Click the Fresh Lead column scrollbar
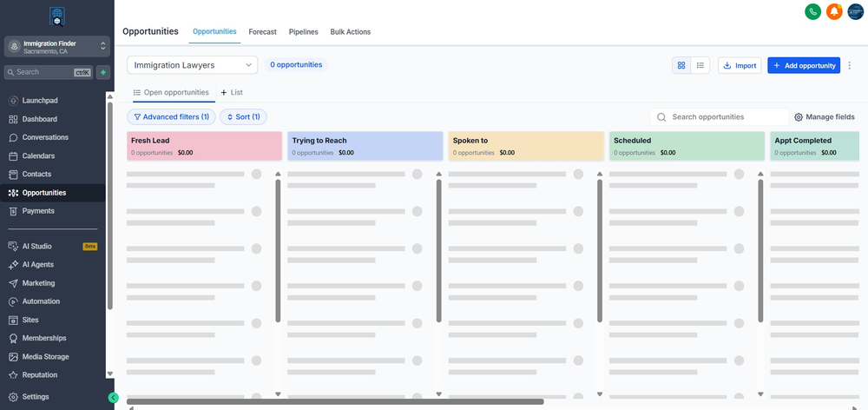This screenshot has height=410, width=868. 278,250
